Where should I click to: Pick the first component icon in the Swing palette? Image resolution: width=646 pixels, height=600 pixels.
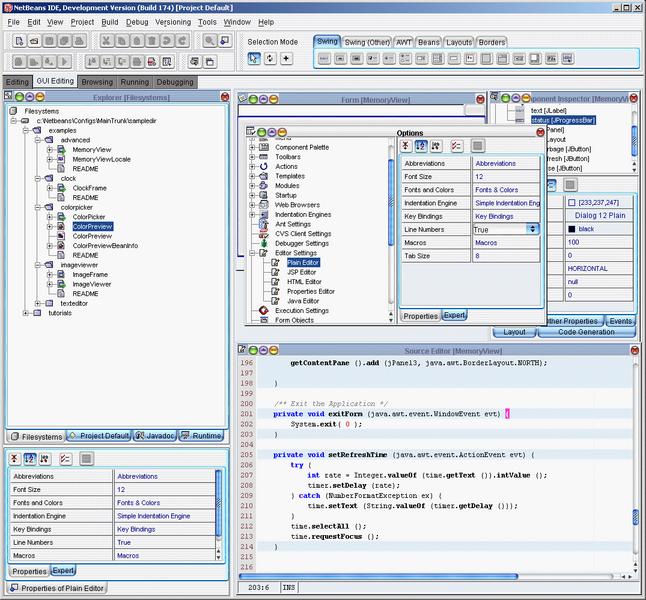[x=324, y=59]
